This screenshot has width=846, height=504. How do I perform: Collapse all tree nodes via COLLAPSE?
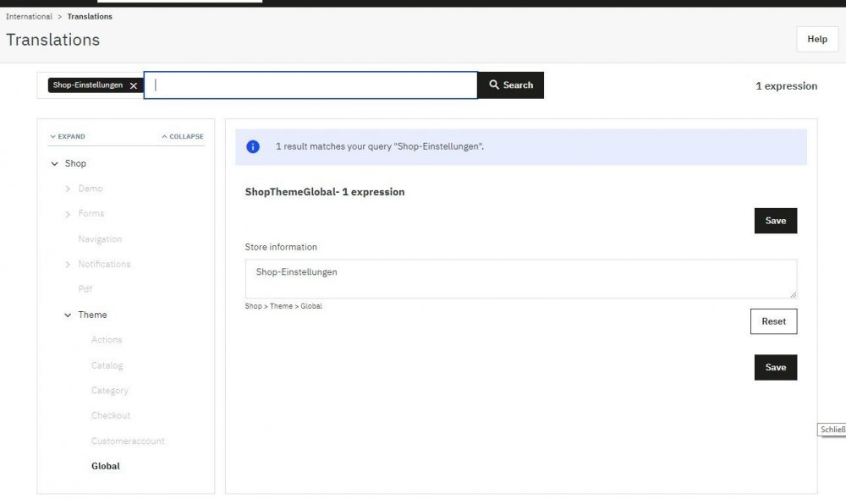[x=183, y=136]
